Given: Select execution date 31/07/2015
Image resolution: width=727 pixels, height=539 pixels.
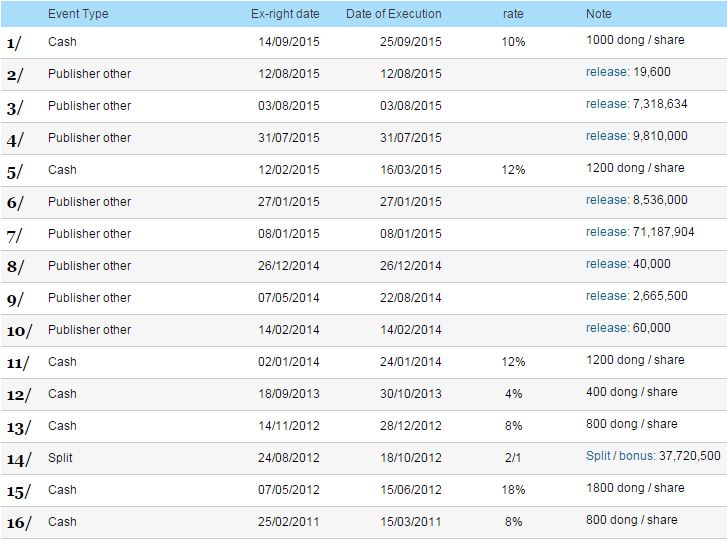Looking at the screenshot, I should [411, 138].
